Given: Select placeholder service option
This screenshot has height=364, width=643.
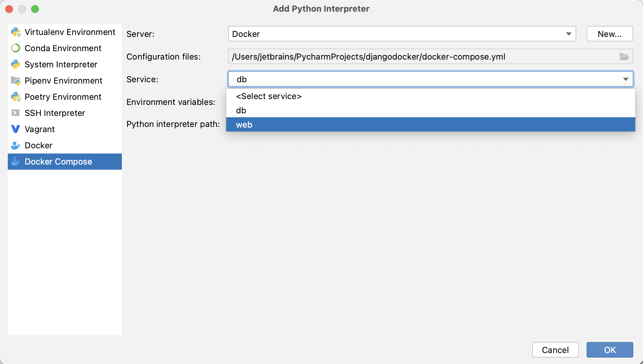Looking at the screenshot, I should click(x=431, y=96).
